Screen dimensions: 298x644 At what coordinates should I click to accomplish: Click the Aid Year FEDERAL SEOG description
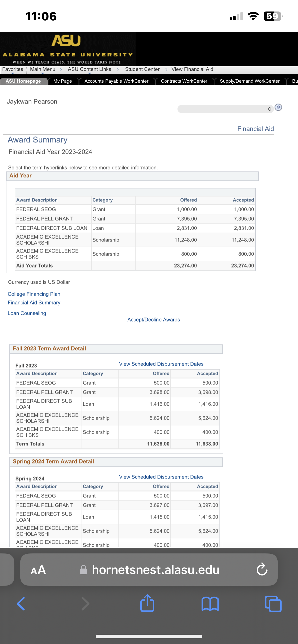[36, 209]
